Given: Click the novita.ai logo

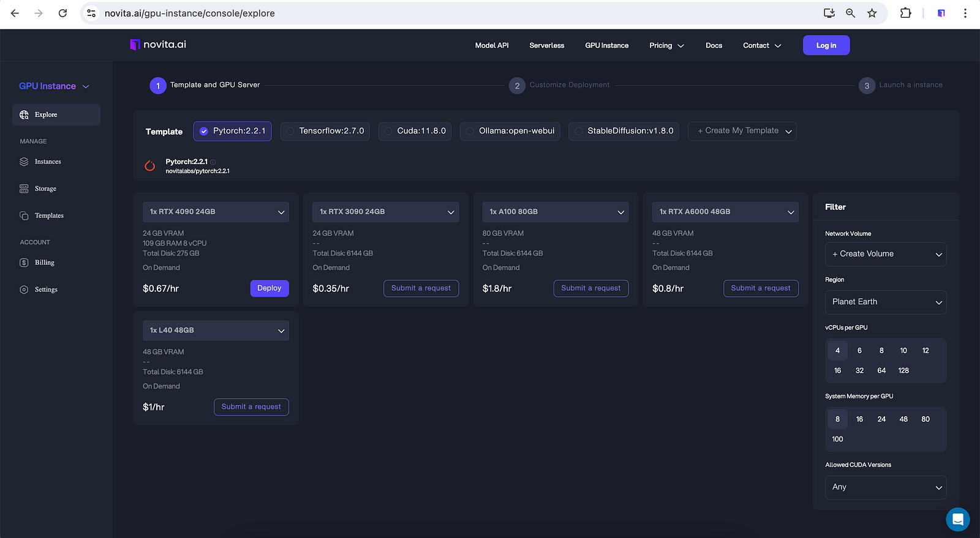Looking at the screenshot, I should [158, 45].
